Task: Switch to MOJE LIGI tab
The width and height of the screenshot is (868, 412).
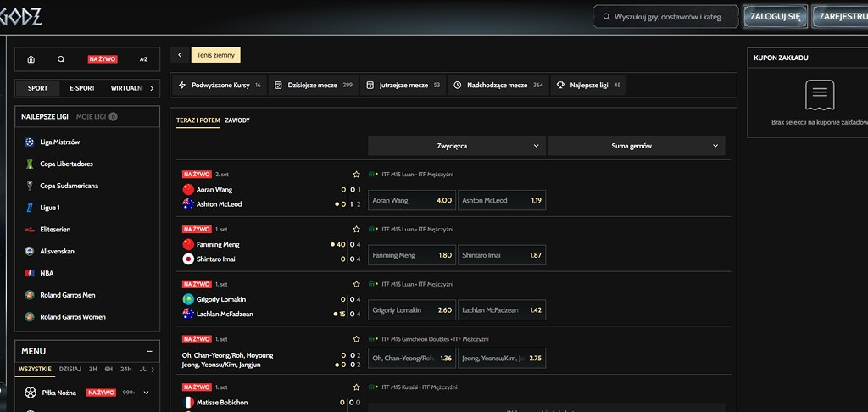Action: point(97,117)
